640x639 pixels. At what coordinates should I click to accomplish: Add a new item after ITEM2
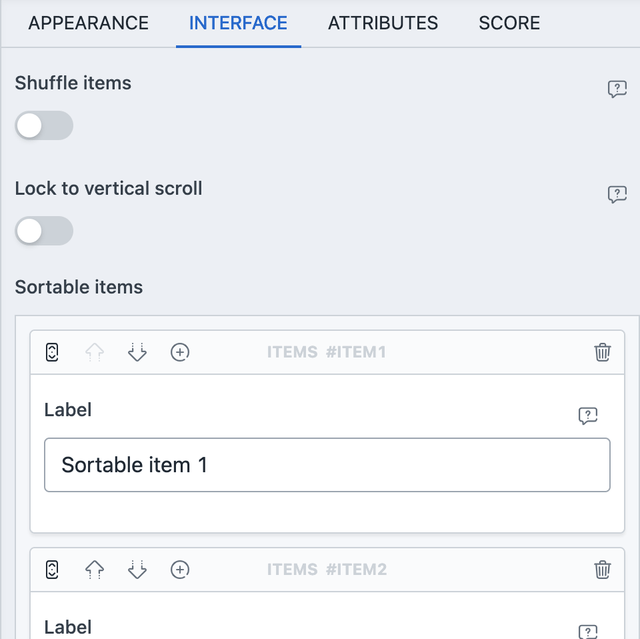[180, 570]
